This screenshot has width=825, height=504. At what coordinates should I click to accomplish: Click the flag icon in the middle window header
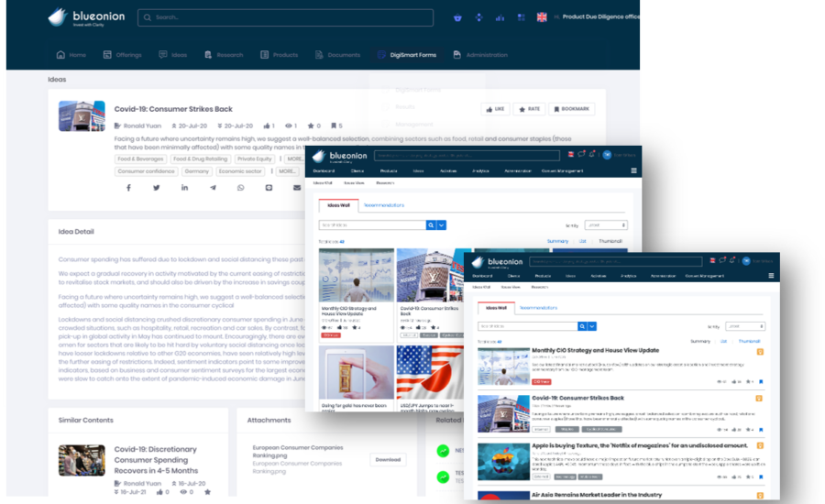tap(571, 155)
